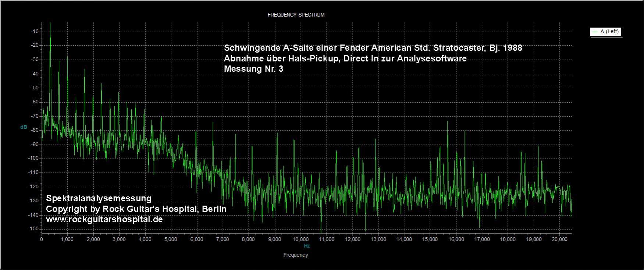Click the Abnahme über Hals-Pickup annotation line

pos(345,58)
